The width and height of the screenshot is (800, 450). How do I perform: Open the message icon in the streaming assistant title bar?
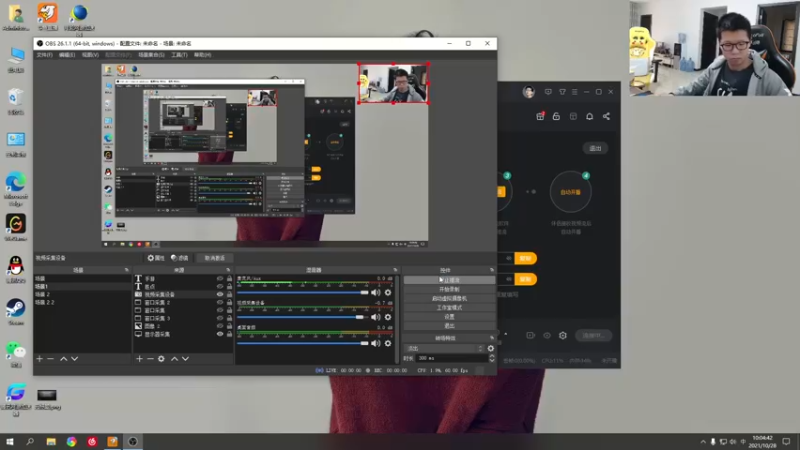point(548,92)
